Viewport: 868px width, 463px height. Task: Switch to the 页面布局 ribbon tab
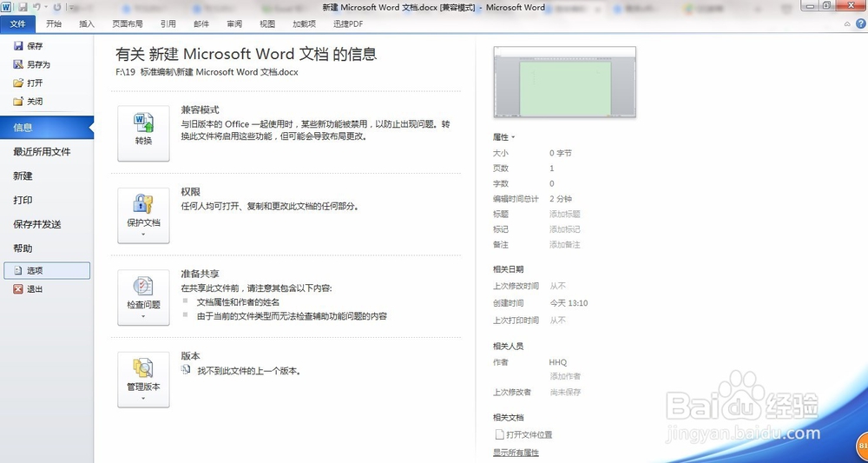coord(128,23)
